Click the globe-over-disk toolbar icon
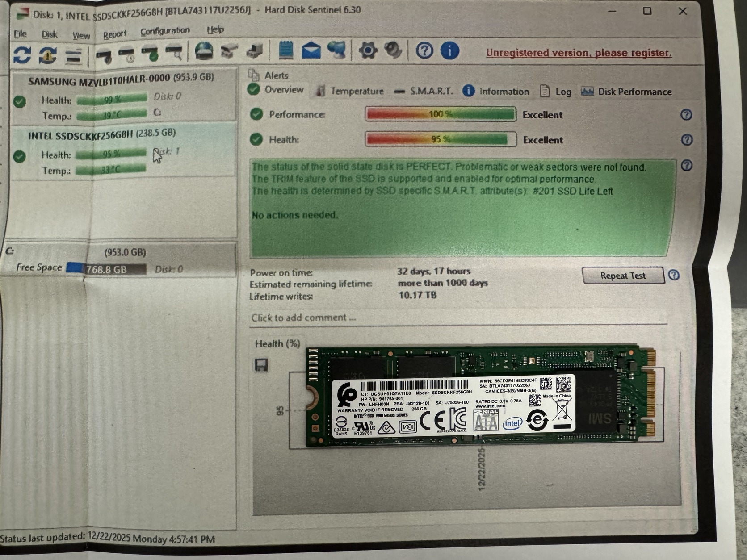Image resolution: width=747 pixels, height=560 pixels. pos(204,51)
